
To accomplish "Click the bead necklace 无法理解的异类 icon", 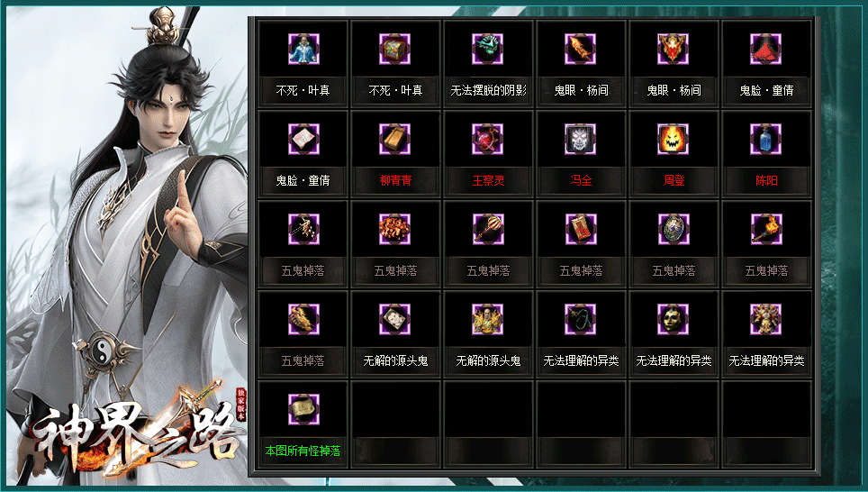I will (x=580, y=319).
